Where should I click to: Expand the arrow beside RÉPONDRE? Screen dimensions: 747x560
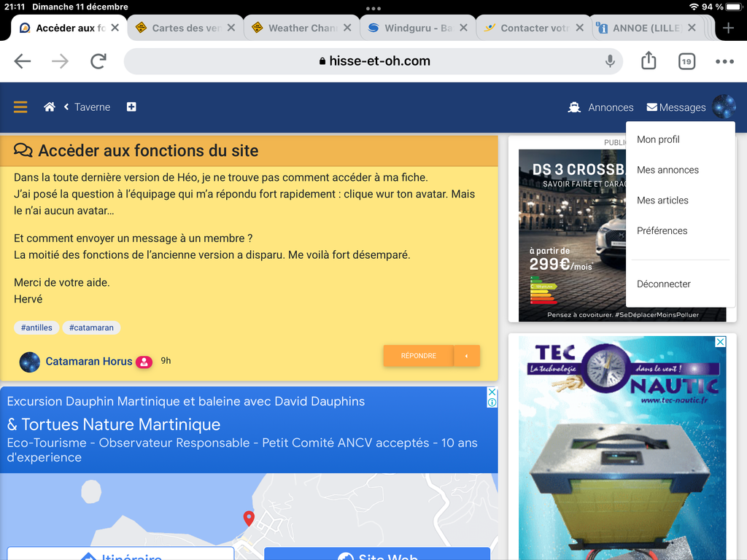point(467,356)
